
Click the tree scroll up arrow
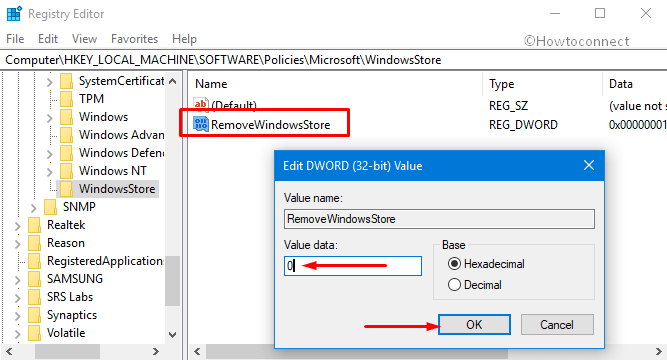click(172, 81)
